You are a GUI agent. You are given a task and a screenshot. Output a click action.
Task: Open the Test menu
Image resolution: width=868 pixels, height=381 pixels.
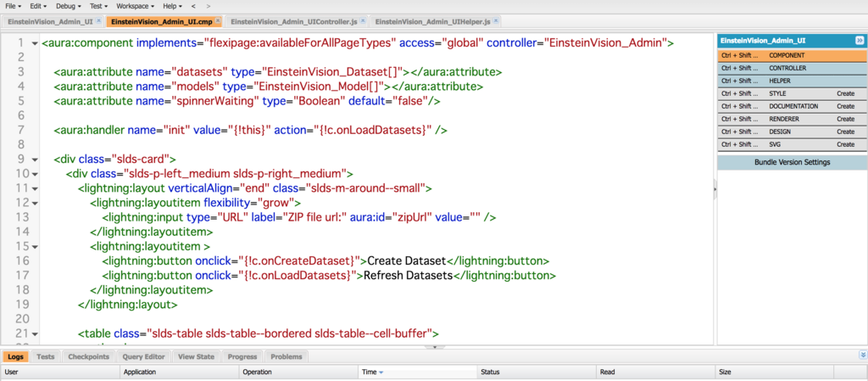coord(97,6)
